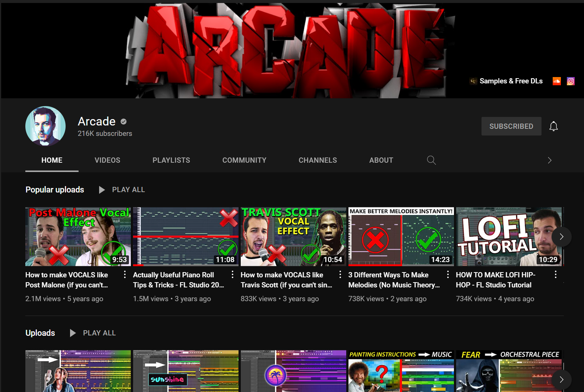Screen dimensions: 584x392
Task: Open the Make Better Melodies video thumbnail
Action: coord(401,237)
